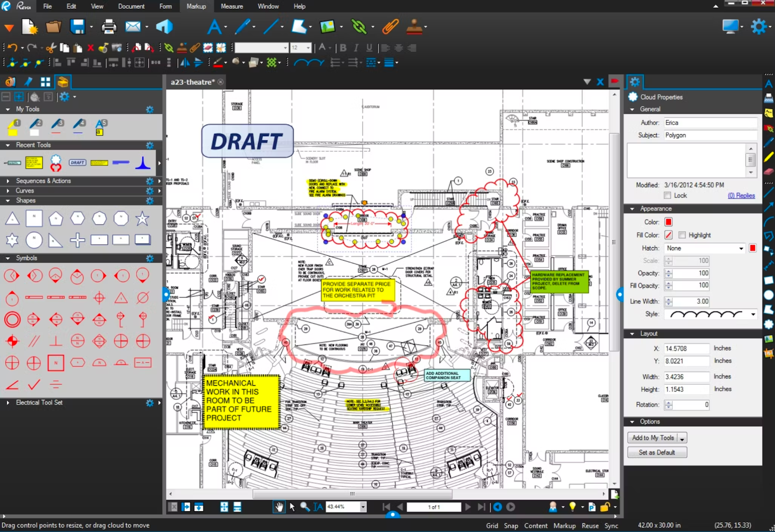The image size is (775, 532).
Task: Toggle Snap in the status bar
Action: tap(511, 525)
